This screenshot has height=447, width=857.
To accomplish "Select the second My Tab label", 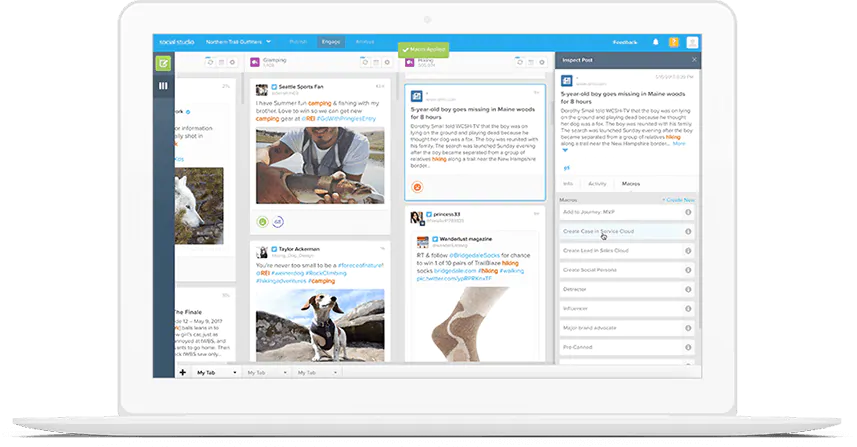I will [256, 373].
